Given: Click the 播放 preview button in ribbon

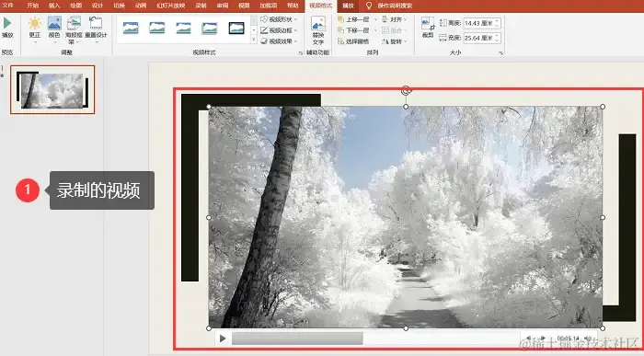Looking at the screenshot, I should point(7,28).
